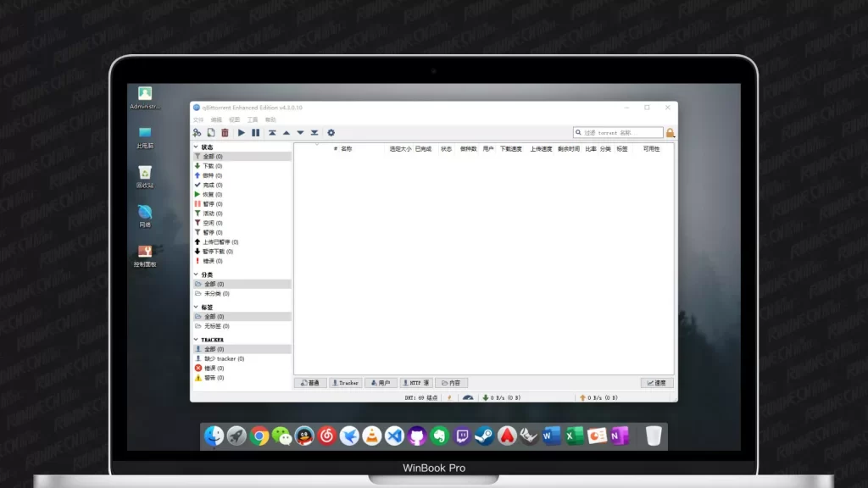868x488 pixels.
Task: Click the orange lock icon
Action: 670,133
